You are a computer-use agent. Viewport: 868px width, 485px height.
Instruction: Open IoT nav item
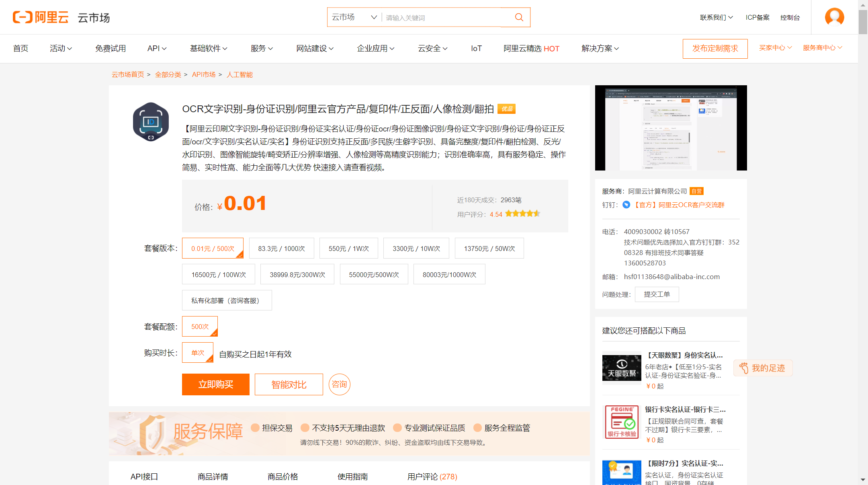click(x=476, y=48)
